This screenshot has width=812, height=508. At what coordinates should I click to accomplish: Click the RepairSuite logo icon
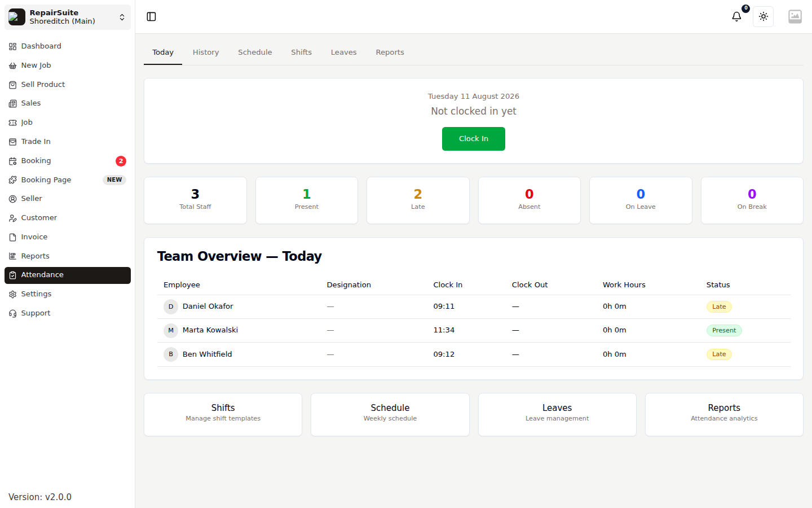click(x=17, y=17)
